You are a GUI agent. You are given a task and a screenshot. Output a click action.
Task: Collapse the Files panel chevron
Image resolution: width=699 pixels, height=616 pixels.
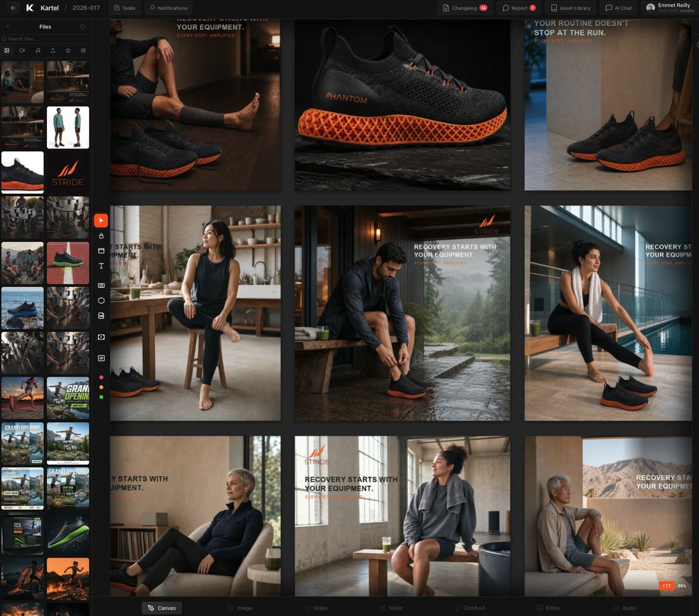(8, 27)
